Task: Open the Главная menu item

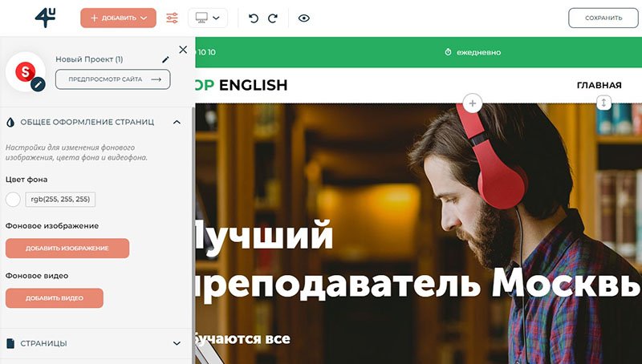Action: [599, 85]
